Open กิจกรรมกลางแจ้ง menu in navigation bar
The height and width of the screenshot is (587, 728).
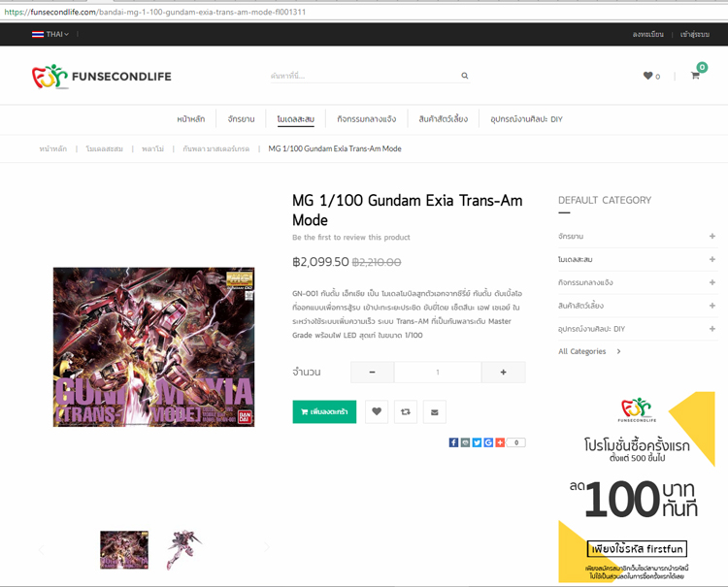tap(367, 119)
